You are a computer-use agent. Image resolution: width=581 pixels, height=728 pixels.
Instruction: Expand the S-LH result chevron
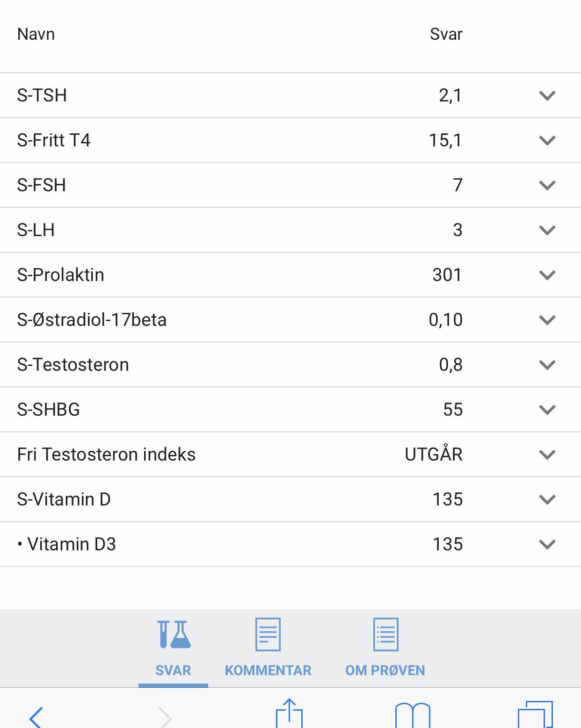[x=547, y=230]
